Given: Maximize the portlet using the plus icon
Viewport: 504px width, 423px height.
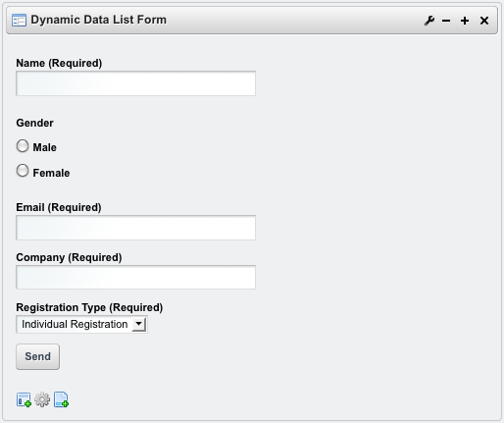Looking at the screenshot, I should tap(465, 21).
